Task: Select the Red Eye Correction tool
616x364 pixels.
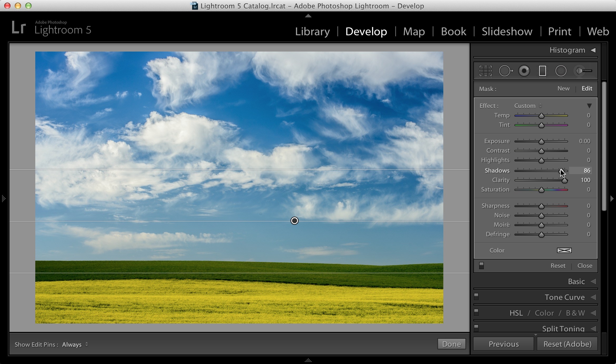Action: [524, 71]
